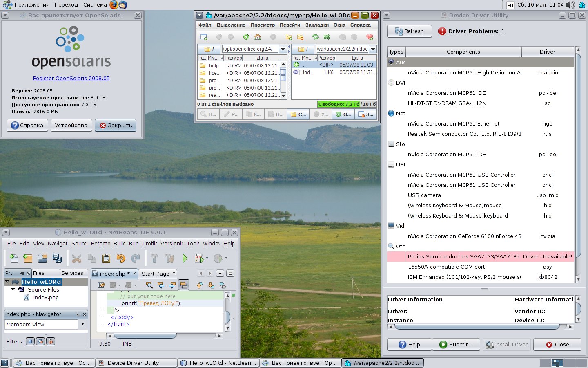Image resolution: width=588 pixels, height=368 pixels.
Task: Click Refresh arrows icon in file manager
Action: click(x=316, y=37)
